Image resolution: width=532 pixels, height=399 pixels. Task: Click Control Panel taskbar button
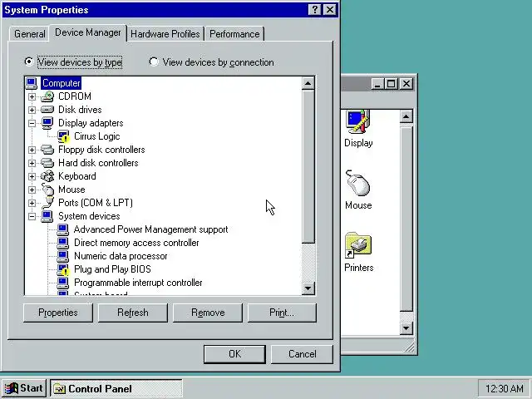[116, 389]
